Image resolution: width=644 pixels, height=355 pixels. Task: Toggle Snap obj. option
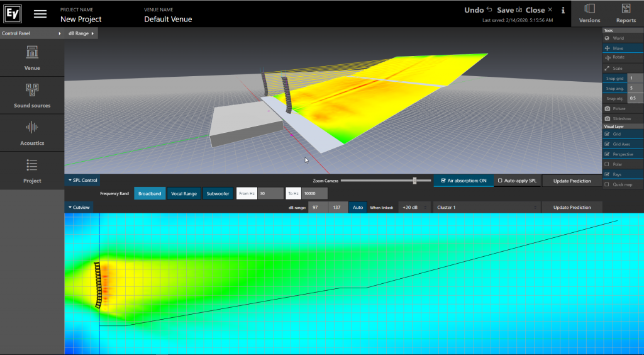click(615, 99)
